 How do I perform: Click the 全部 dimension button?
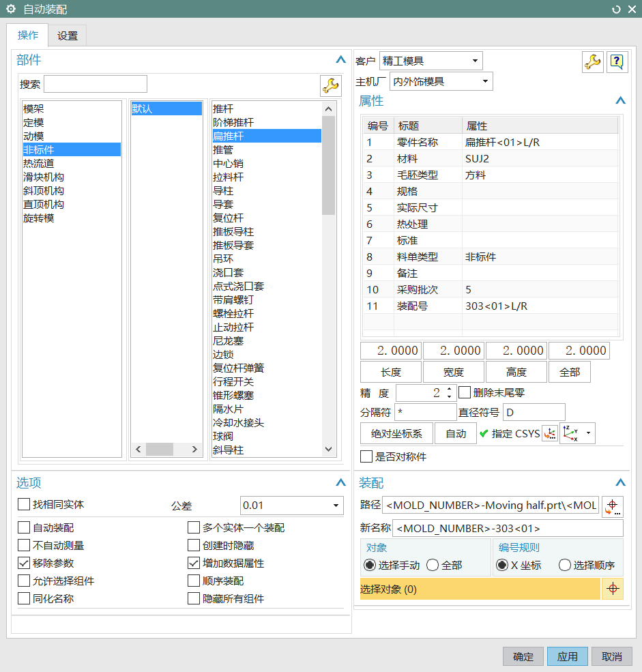pyautogui.click(x=570, y=372)
